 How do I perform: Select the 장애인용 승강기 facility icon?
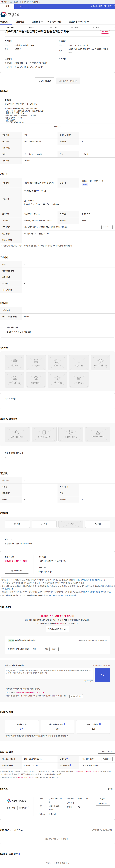44,434
